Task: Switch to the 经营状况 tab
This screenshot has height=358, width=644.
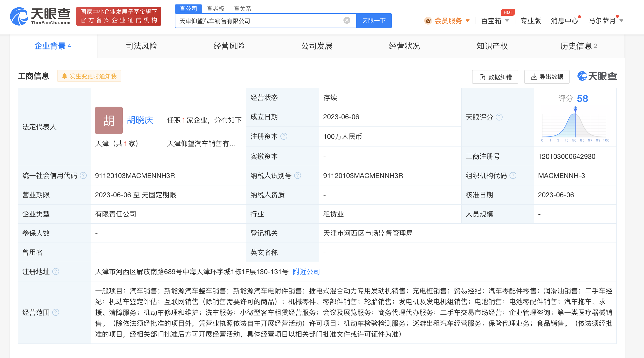Action: tap(404, 46)
